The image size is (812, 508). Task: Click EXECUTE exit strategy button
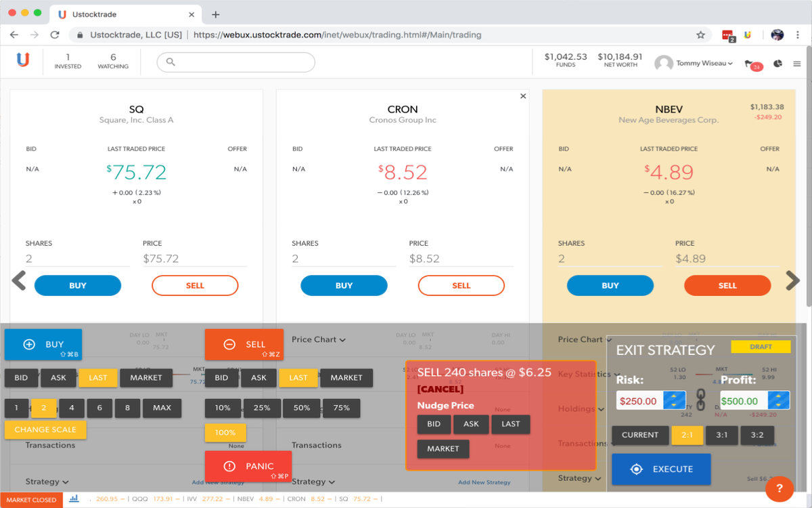coord(662,469)
